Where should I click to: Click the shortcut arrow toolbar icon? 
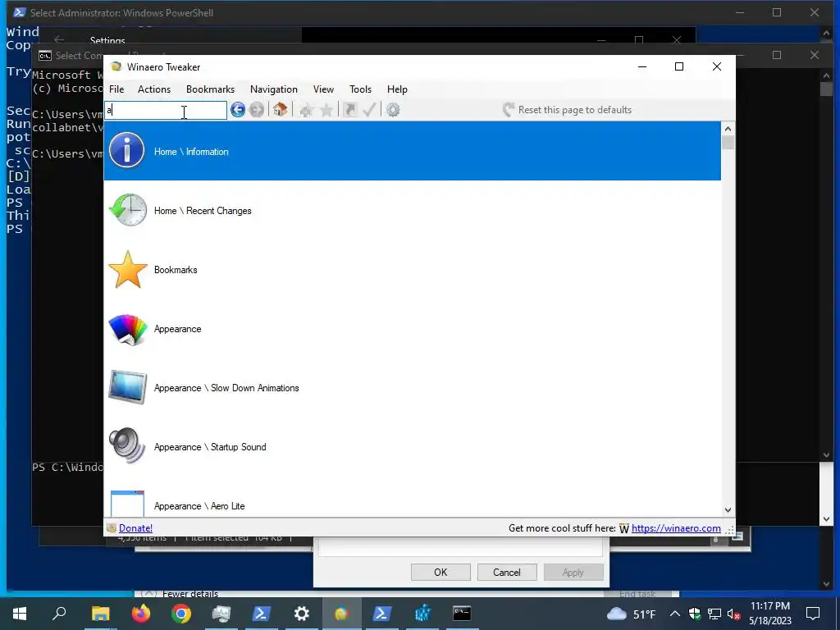click(349, 110)
